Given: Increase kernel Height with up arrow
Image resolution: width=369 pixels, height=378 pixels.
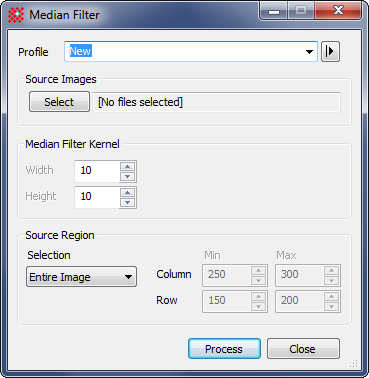Looking at the screenshot, I should [128, 192].
